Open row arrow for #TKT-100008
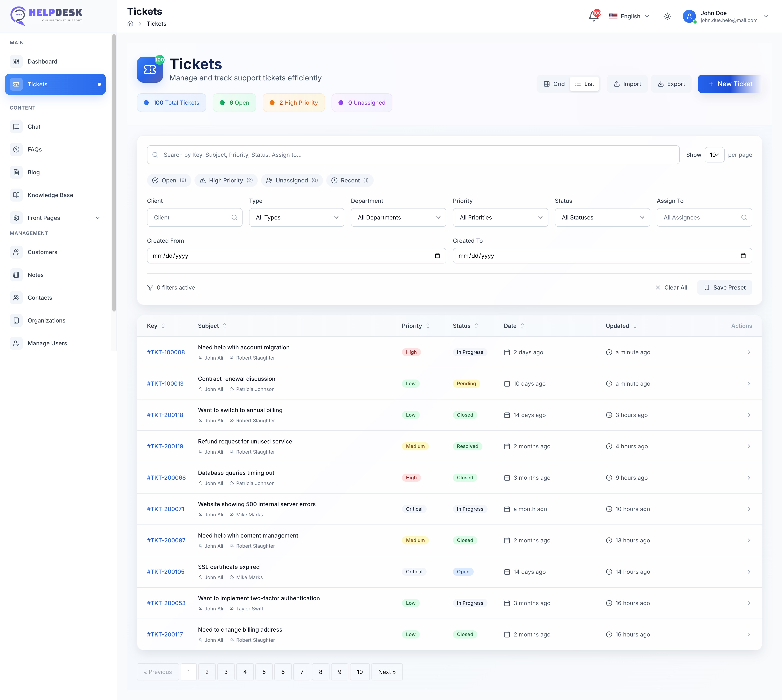Image resolution: width=782 pixels, height=700 pixels. coord(749,352)
